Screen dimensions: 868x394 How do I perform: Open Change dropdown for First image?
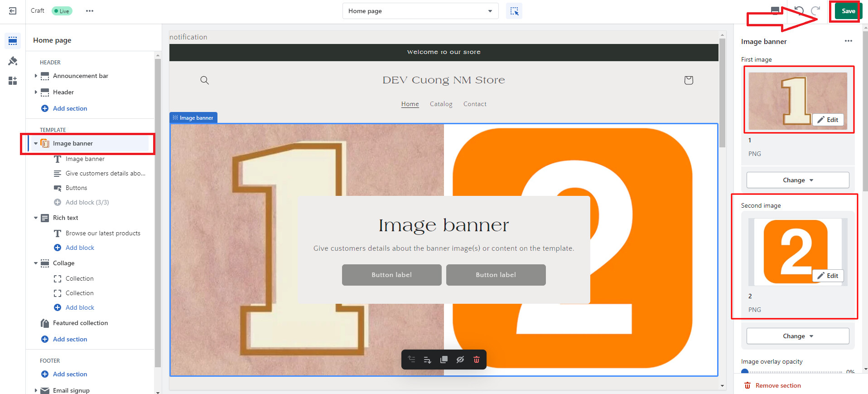pyautogui.click(x=798, y=180)
